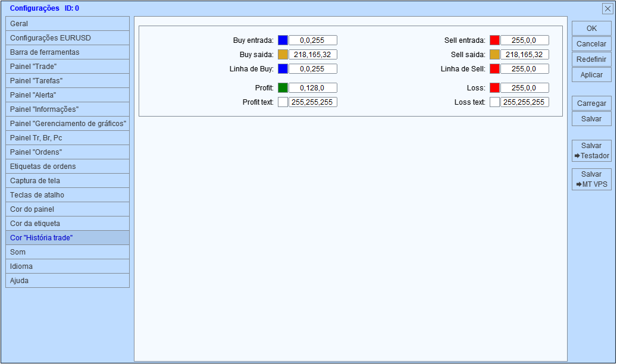Click the Profit text RGB input field
The width and height of the screenshot is (617, 364).
tap(313, 102)
